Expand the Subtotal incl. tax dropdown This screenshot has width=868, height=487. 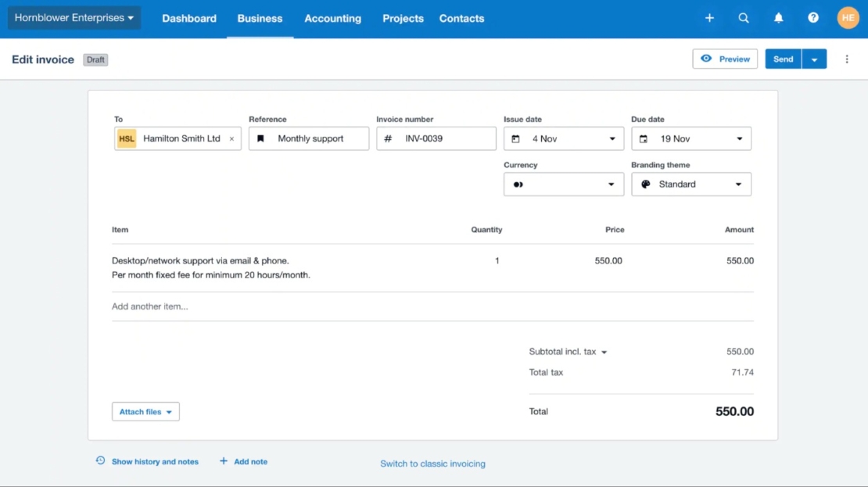tap(605, 352)
